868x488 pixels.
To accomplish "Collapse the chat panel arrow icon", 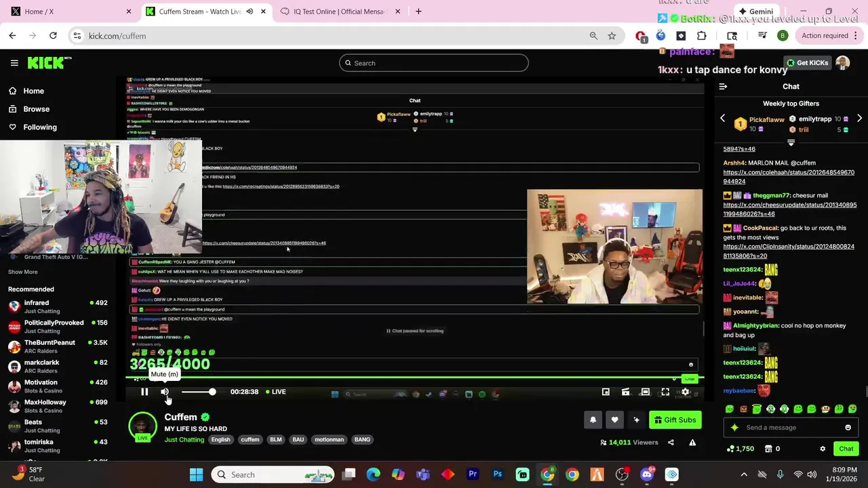I will pyautogui.click(x=723, y=87).
